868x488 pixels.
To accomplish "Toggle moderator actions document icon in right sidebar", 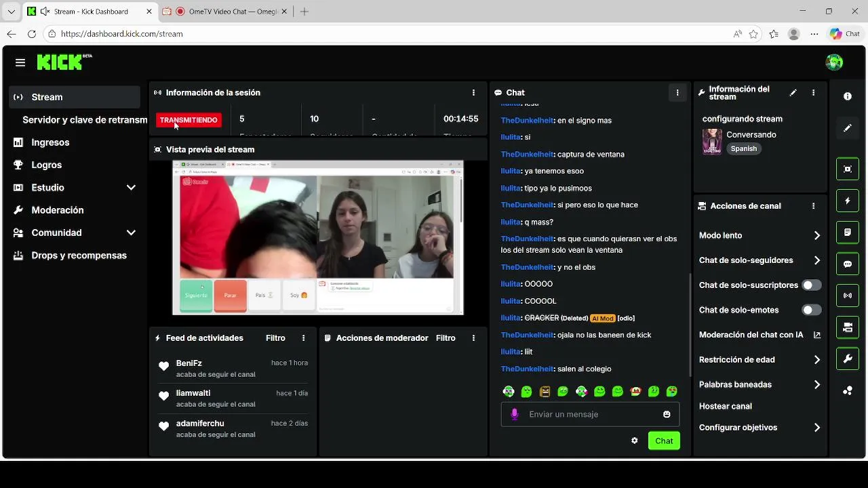I will coord(848,232).
